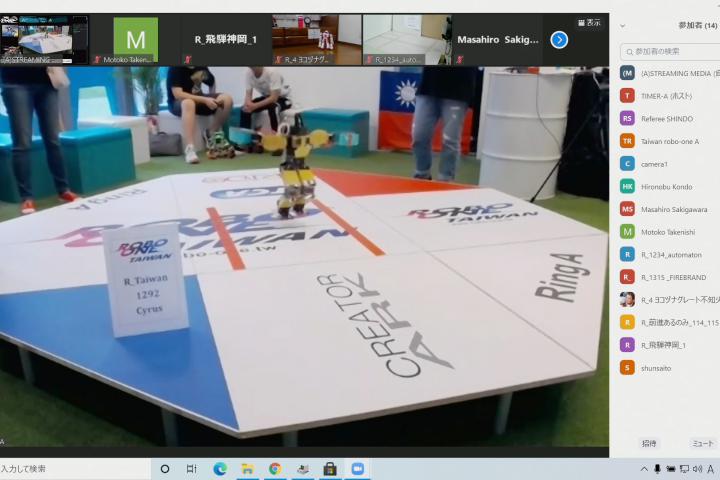Click camera1 avatar icon
The width and height of the screenshot is (720, 480).
(x=627, y=164)
